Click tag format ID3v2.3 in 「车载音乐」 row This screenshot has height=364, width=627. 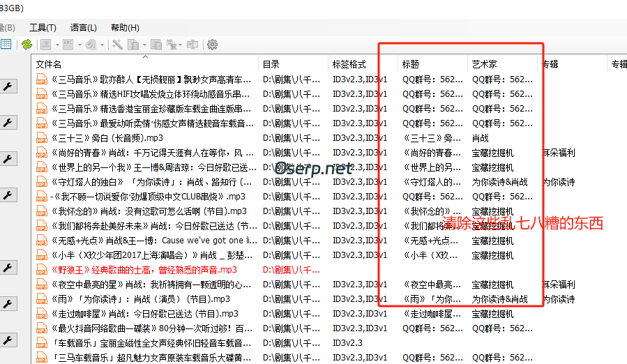[347, 343]
